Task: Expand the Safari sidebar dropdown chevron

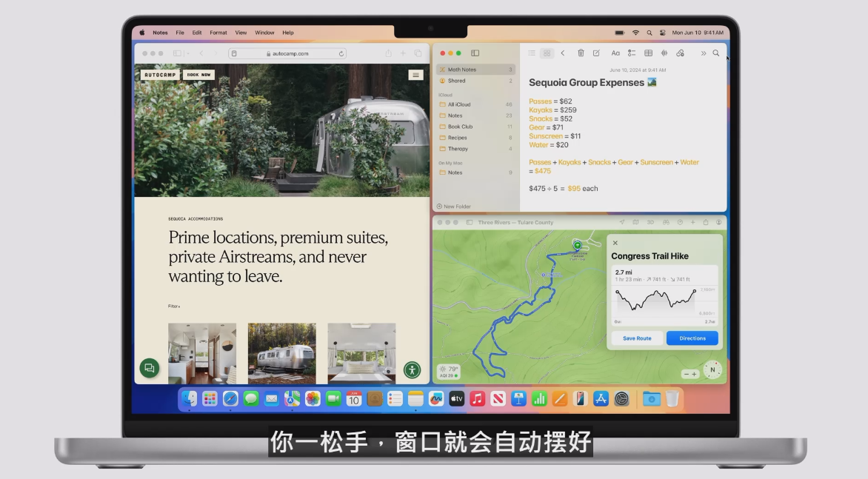Action: tap(188, 53)
